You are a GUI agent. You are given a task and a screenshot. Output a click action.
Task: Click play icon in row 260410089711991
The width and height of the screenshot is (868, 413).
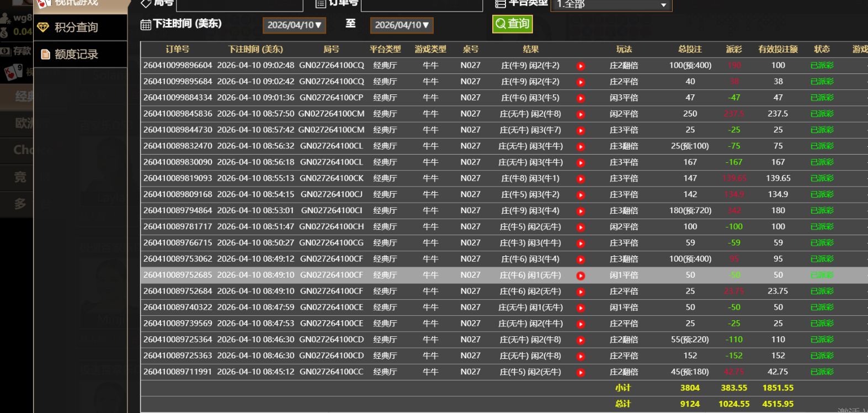pos(581,373)
